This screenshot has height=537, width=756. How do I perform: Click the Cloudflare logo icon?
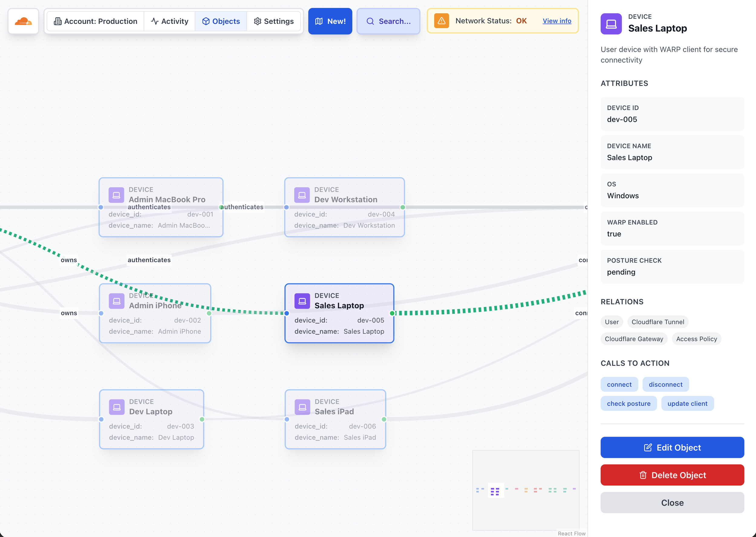point(23,21)
